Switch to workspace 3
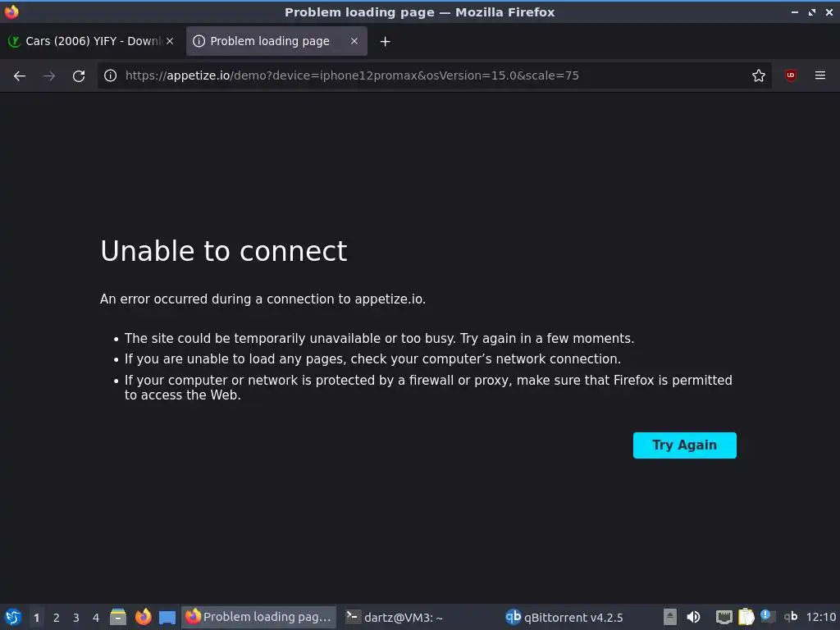This screenshot has height=630, width=840. tap(76, 618)
